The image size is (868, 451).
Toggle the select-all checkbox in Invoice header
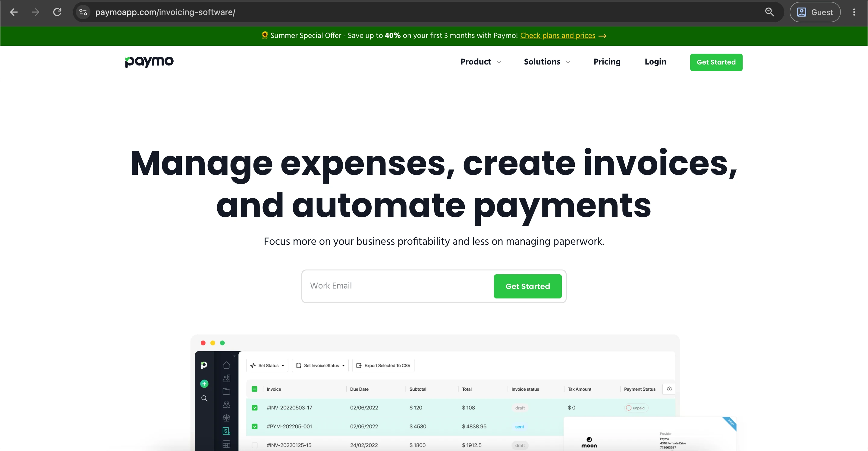[254, 389]
